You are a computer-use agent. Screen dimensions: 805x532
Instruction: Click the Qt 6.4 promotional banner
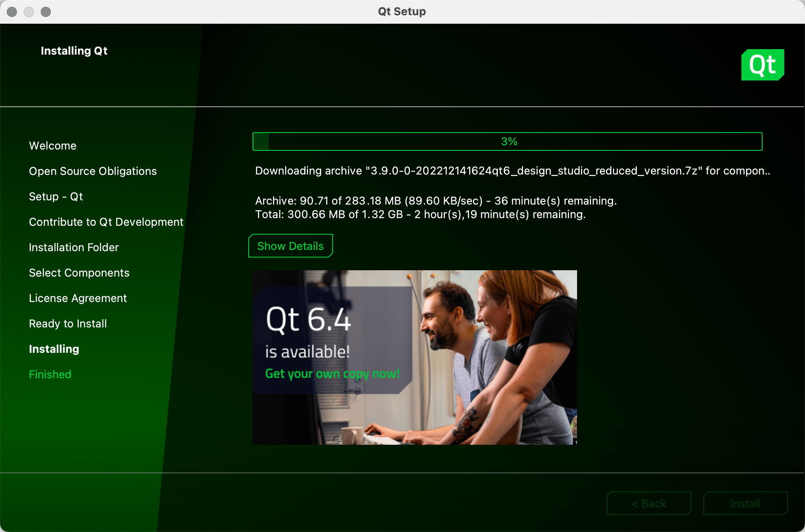(414, 357)
